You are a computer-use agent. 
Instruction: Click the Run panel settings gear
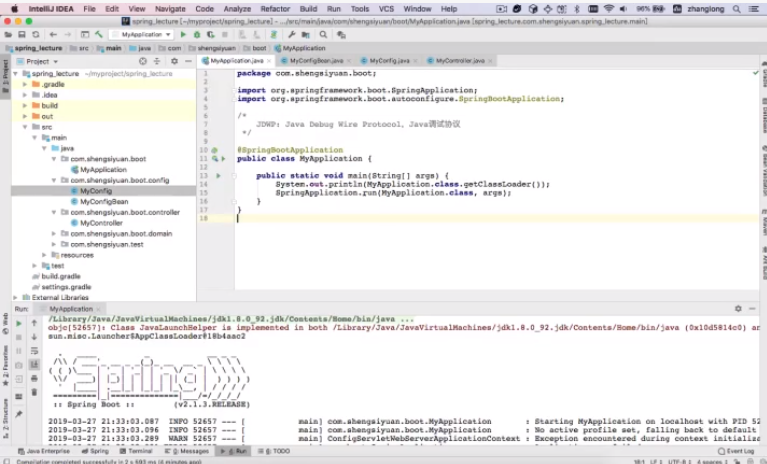739,309
